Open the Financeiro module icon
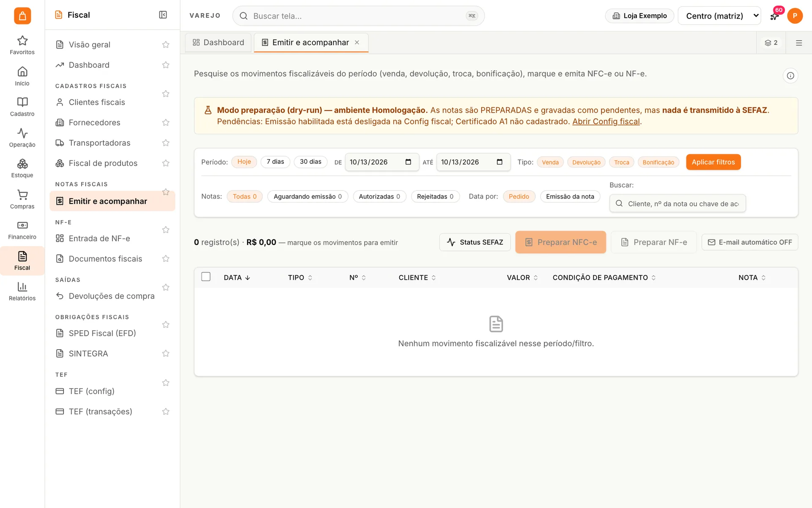 [22, 230]
